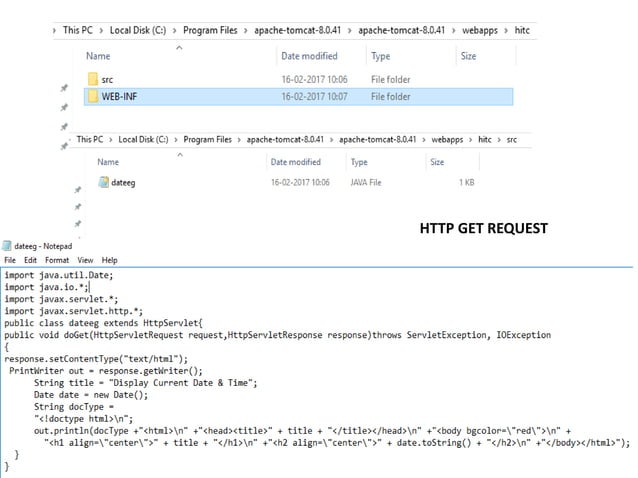Viewport: 638px width, 478px height.
Task: Click the doGet method declaration line
Action: click(x=277, y=335)
